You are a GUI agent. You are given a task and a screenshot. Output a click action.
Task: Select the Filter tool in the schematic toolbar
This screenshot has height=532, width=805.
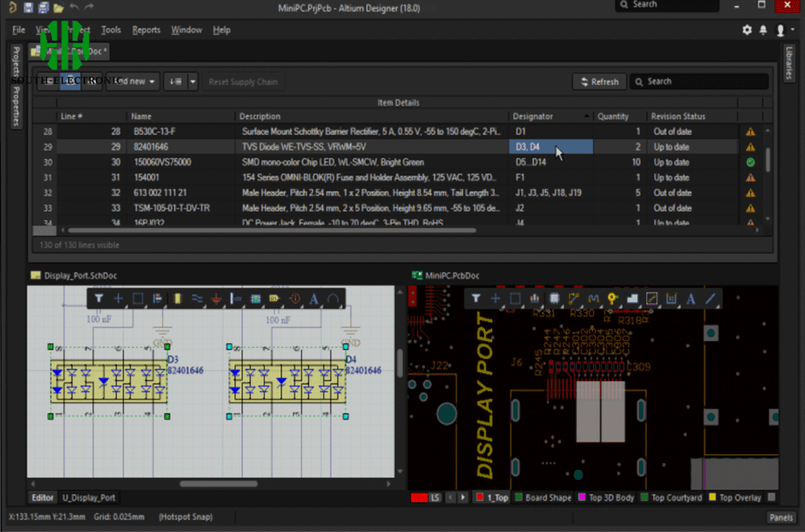point(97,298)
